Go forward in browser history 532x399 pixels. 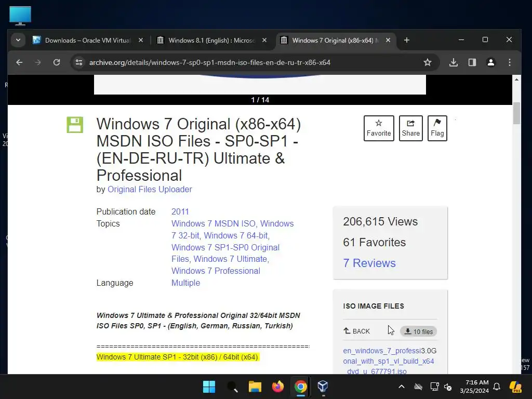tap(38, 62)
